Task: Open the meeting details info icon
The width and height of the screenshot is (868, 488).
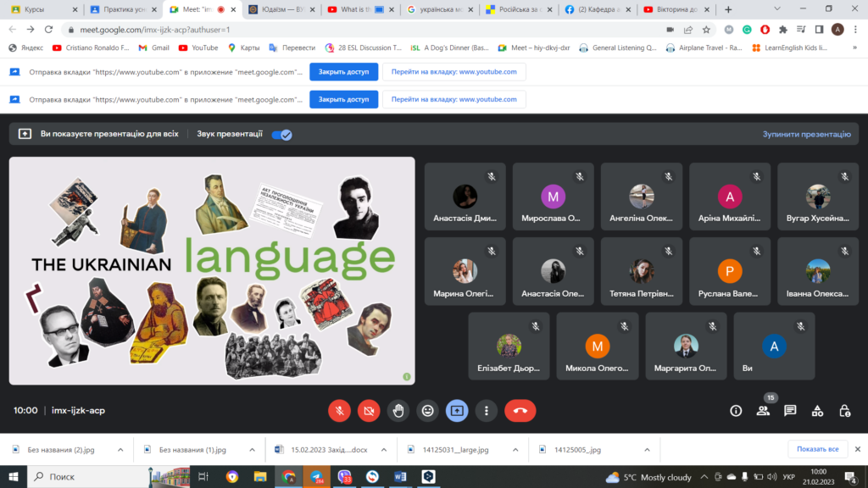Action: point(736,411)
